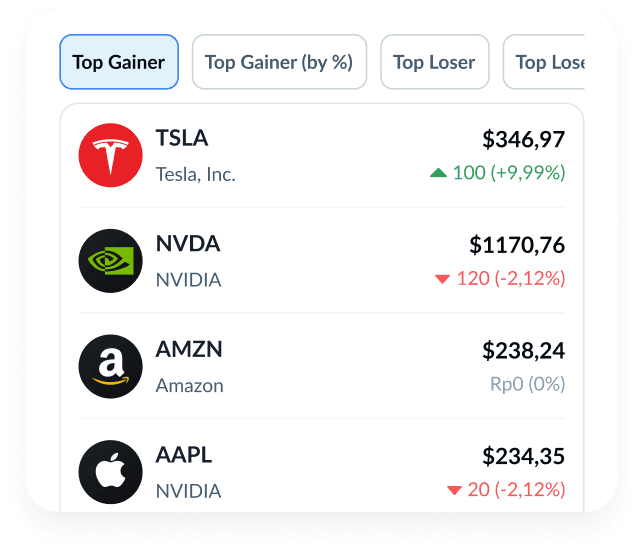Click the Amazon price $238,24
This screenshot has height=552, width=641.
tap(523, 351)
